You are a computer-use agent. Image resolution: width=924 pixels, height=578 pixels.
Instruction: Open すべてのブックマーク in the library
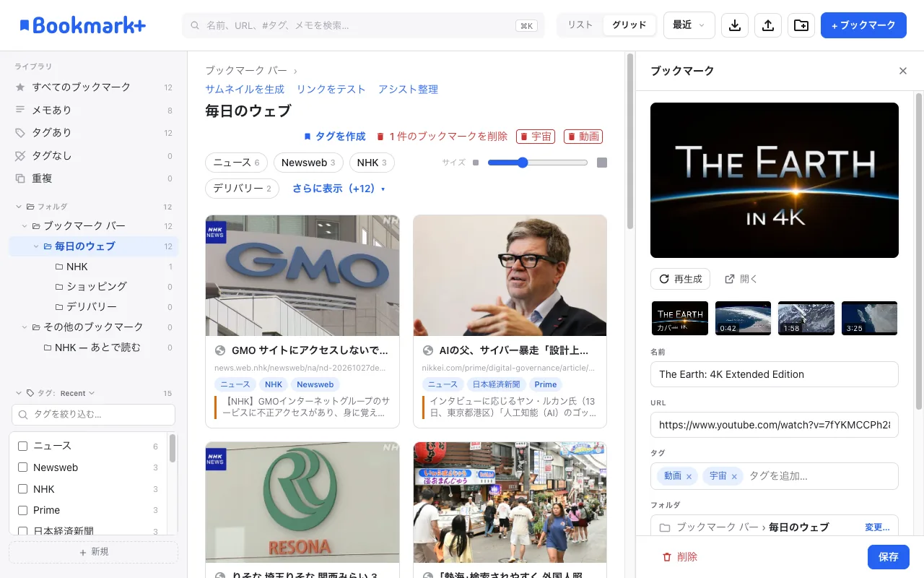pyautogui.click(x=93, y=87)
